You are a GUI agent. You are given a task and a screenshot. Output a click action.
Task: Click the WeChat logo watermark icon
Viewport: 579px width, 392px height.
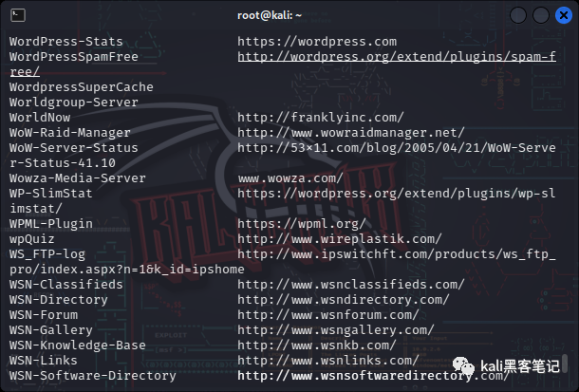(463, 366)
